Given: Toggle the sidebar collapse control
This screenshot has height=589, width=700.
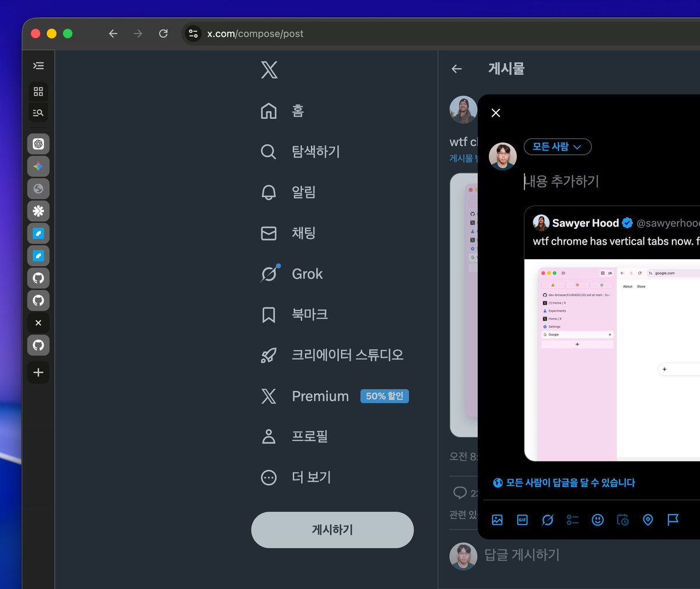Looking at the screenshot, I should tap(38, 65).
